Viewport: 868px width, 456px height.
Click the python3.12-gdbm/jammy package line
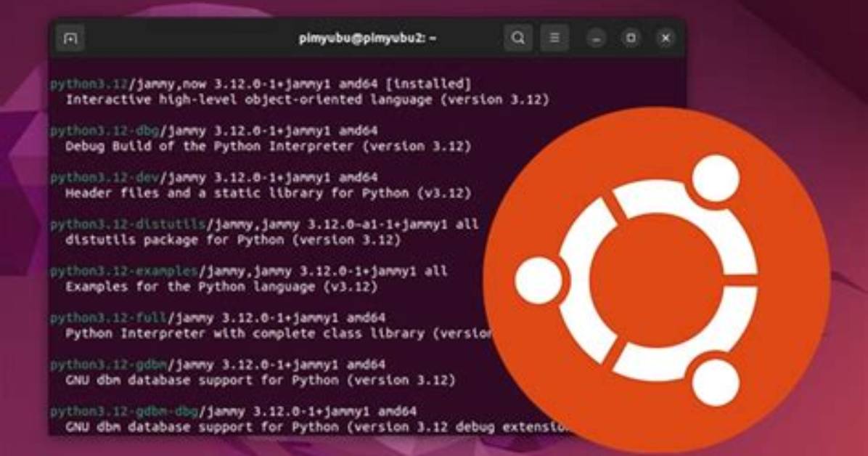point(218,365)
